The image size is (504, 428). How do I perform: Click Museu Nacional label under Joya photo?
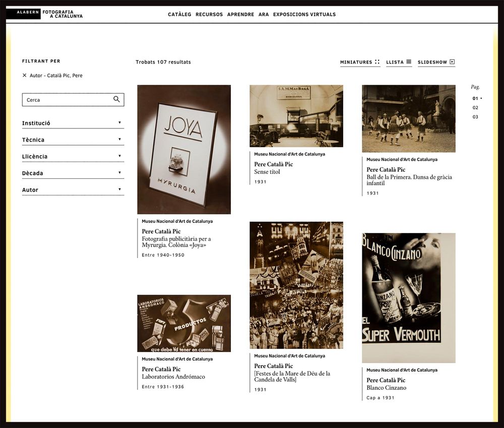click(177, 221)
